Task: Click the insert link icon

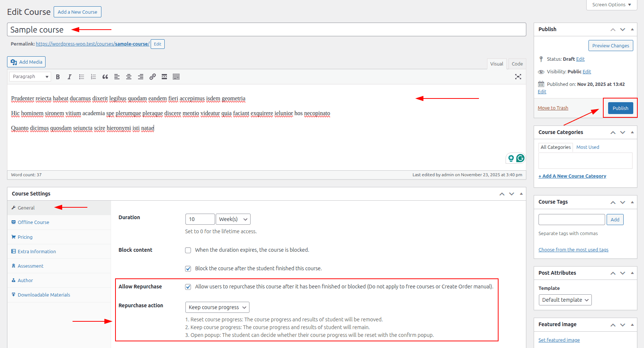Action: click(x=152, y=77)
